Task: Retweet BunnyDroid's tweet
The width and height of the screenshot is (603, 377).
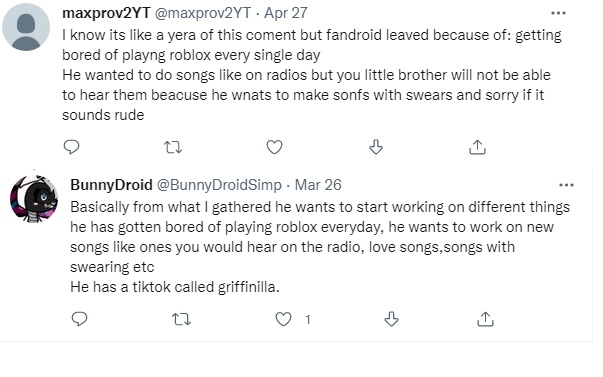Action: 181,319
